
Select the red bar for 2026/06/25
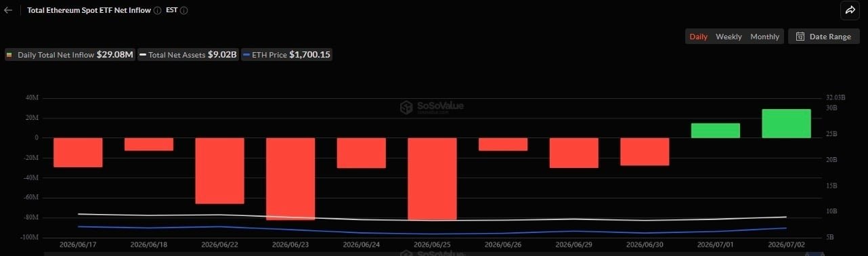pyautogui.click(x=432, y=179)
